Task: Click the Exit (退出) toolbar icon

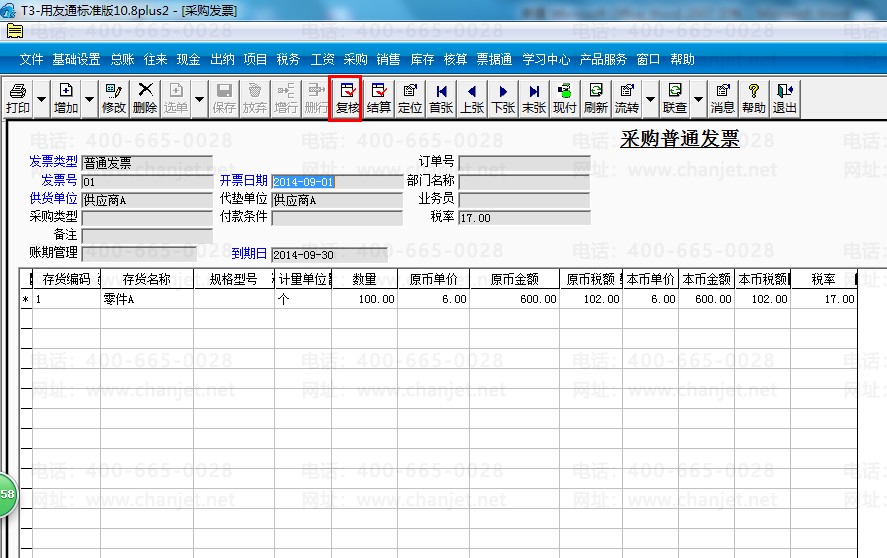Action: (x=785, y=98)
